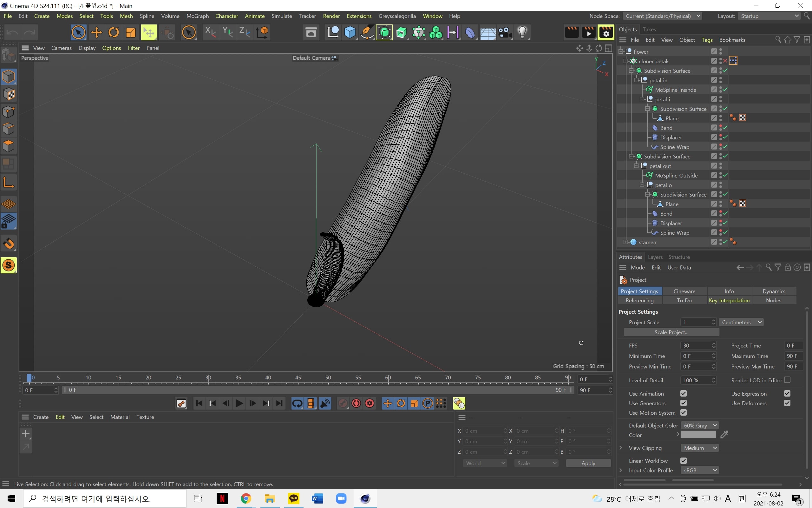Click the Subdivision Surface generator icon
Image resolution: width=812 pixels, height=508 pixels.
(x=384, y=33)
